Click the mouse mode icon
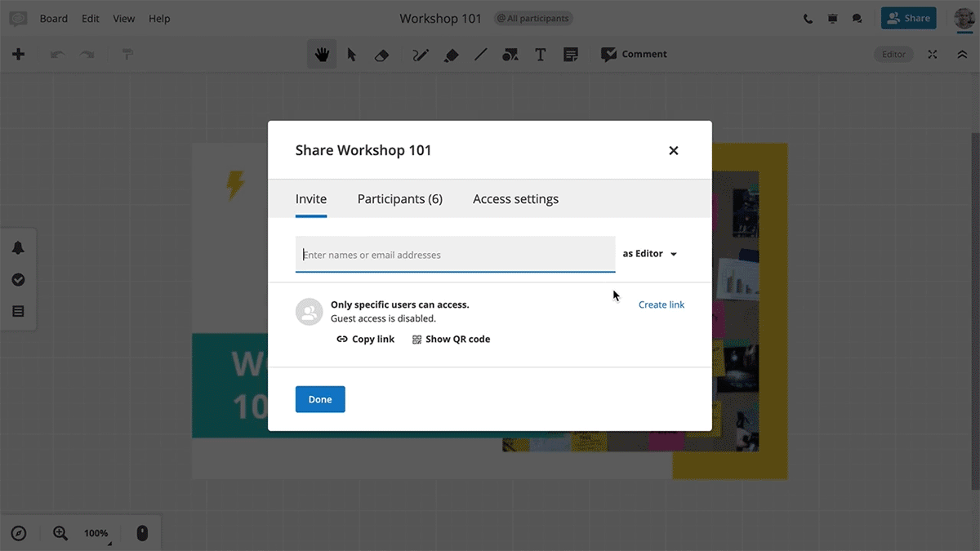This screenshot has height=551, width=980. (x=141, y=533)
